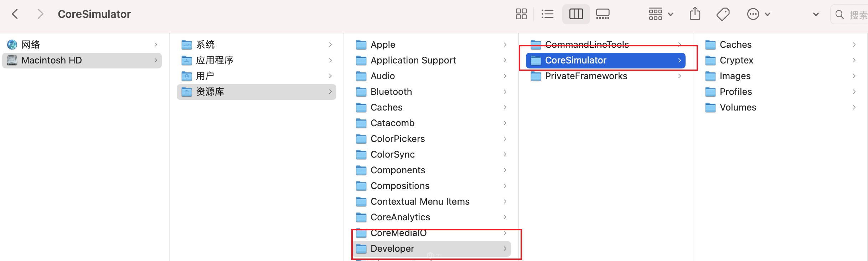Switch to icon grid view
Viewport: 868px width, 261px height.
521,14
